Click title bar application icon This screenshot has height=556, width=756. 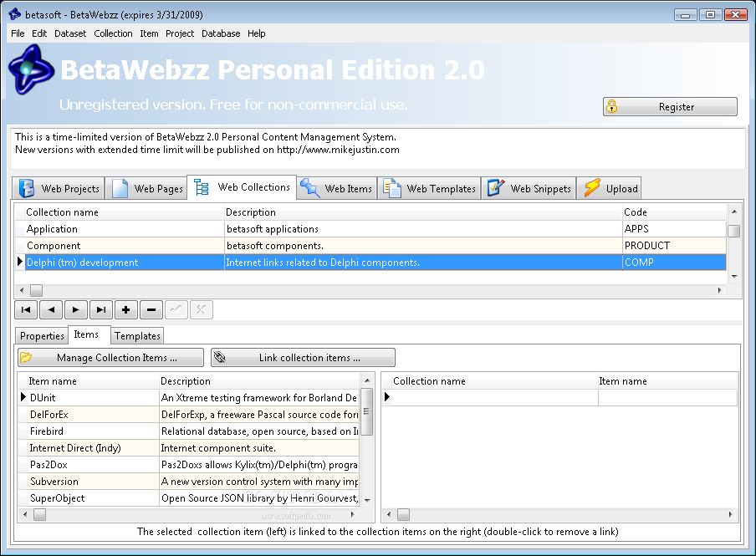tap(14, 14)
